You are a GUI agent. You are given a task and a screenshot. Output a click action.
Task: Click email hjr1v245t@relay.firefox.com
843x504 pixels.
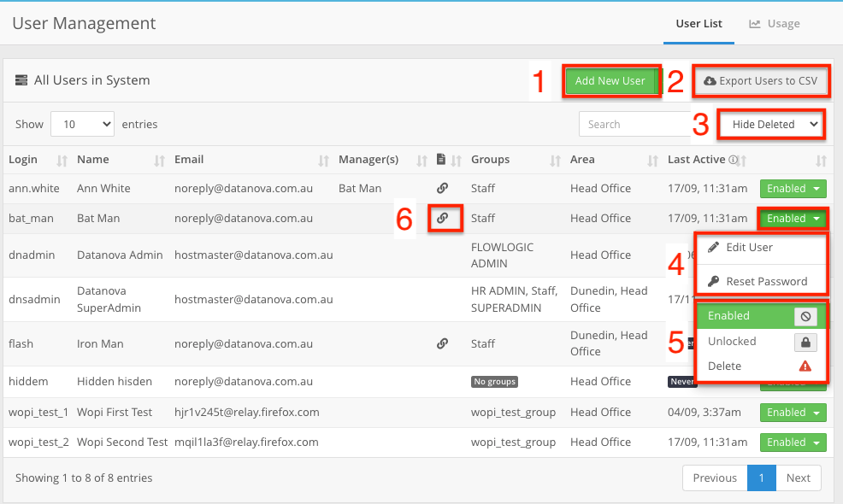click(247, 412)
